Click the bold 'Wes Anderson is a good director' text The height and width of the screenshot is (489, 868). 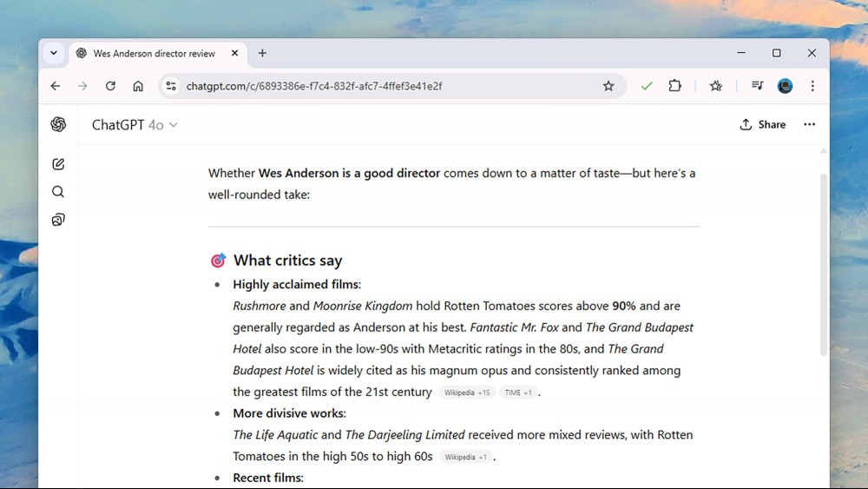point(349,174)
